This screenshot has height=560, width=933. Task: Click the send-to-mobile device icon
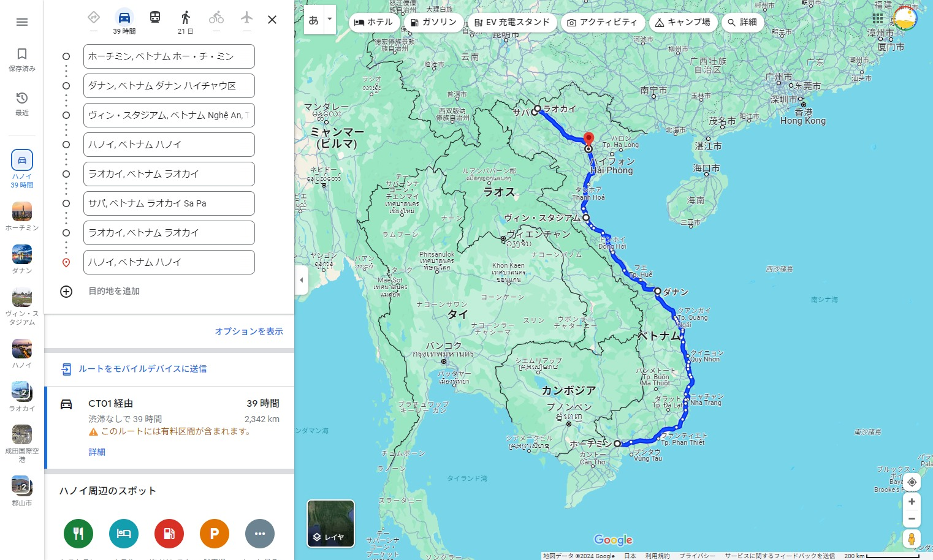(66, 369)
